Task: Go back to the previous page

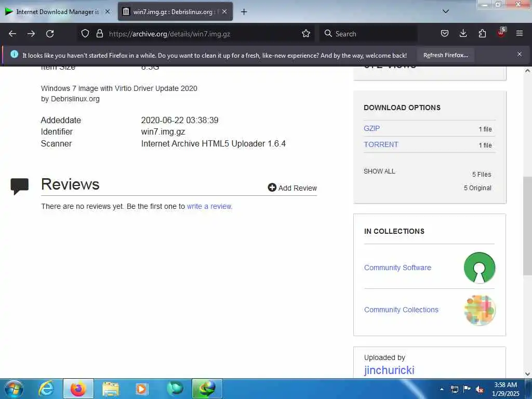Action: tap(12, 34)
